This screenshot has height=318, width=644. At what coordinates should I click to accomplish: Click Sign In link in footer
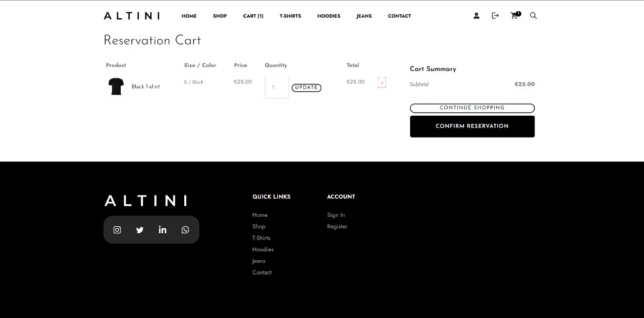click(x=336, y=215)
